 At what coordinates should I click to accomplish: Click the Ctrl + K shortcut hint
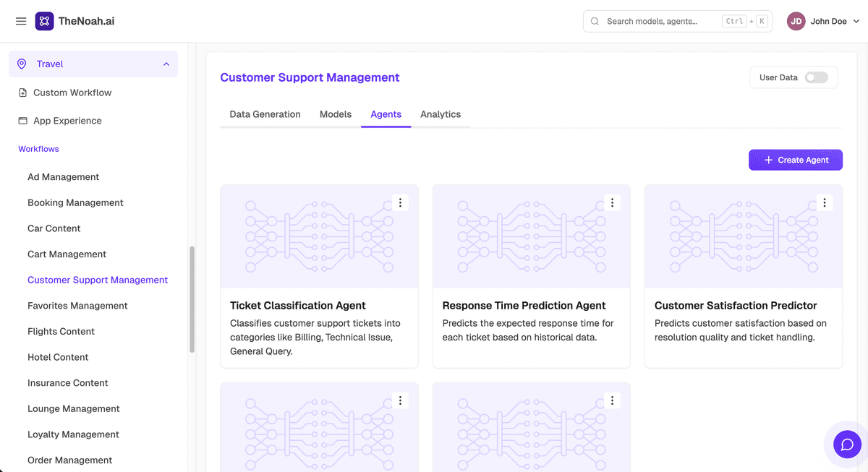[x=745, y=22]
